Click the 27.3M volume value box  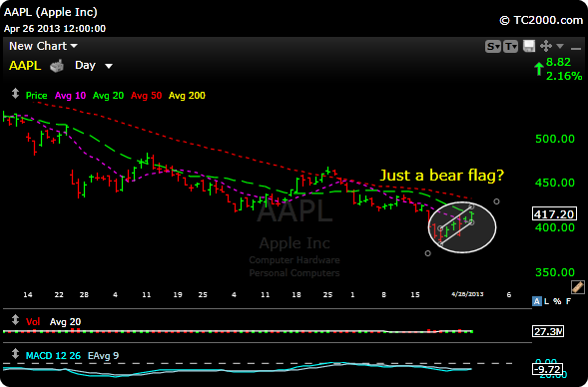point(548,331)
